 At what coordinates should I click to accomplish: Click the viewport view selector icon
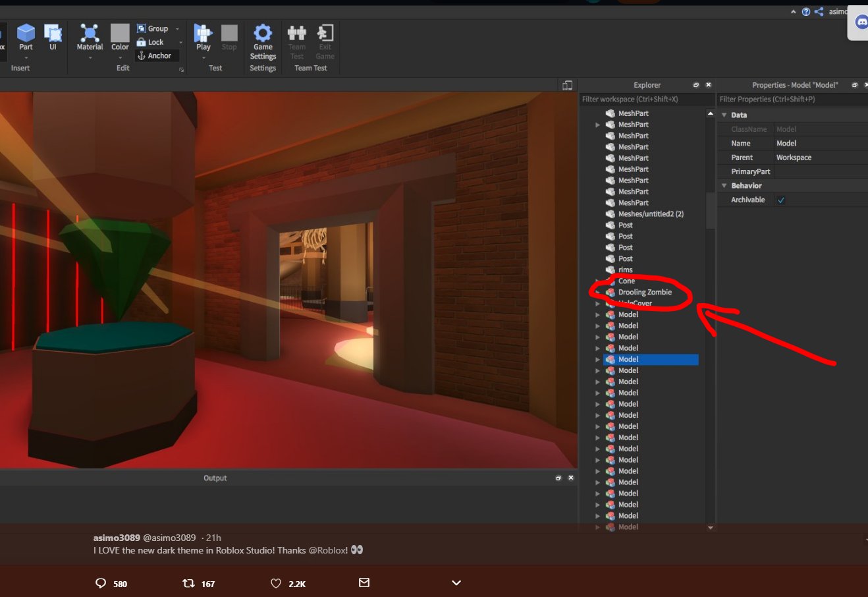[567, 85]
